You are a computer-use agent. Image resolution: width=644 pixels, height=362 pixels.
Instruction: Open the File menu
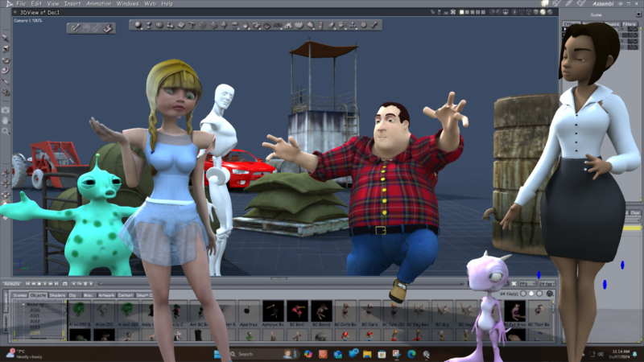[21, 4]
